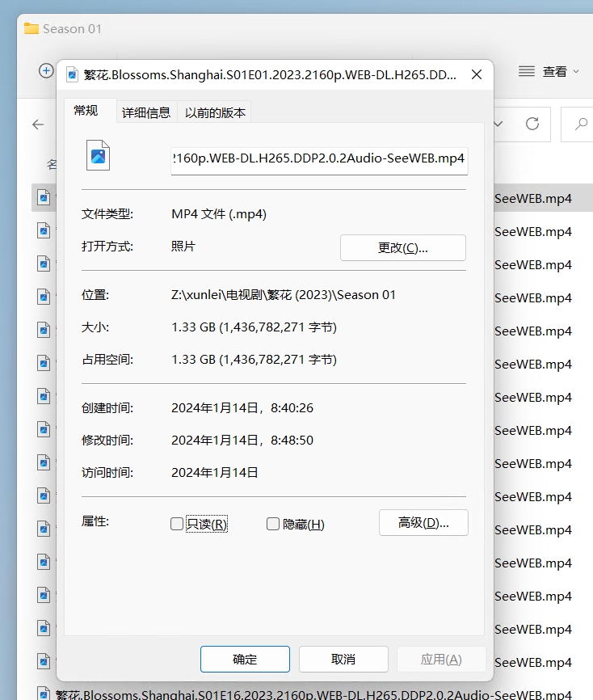Go back with Explorer's back arrow

[x=38, y=124]
